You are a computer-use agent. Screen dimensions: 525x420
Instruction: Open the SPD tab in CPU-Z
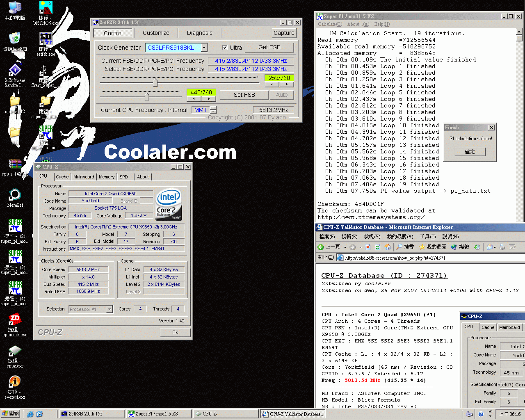click(x=124, y=177)
